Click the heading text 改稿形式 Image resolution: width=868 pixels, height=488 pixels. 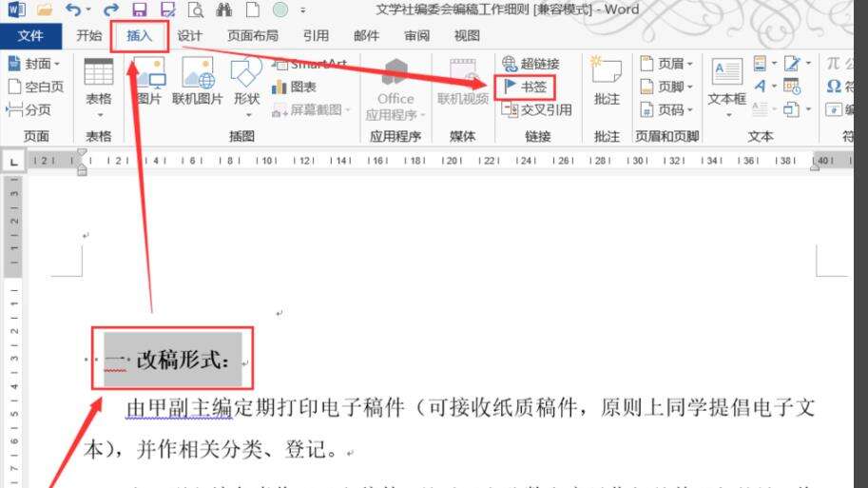pos(181,360)
